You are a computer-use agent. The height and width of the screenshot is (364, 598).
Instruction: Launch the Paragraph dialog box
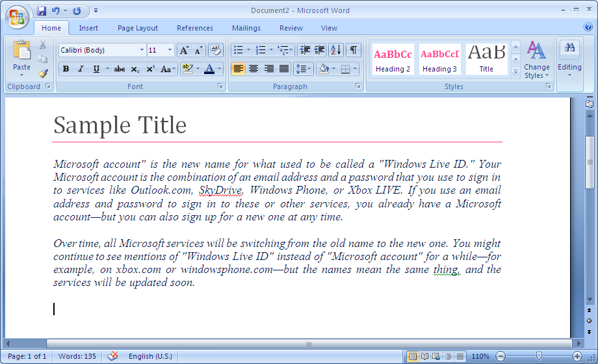point(358,86)
